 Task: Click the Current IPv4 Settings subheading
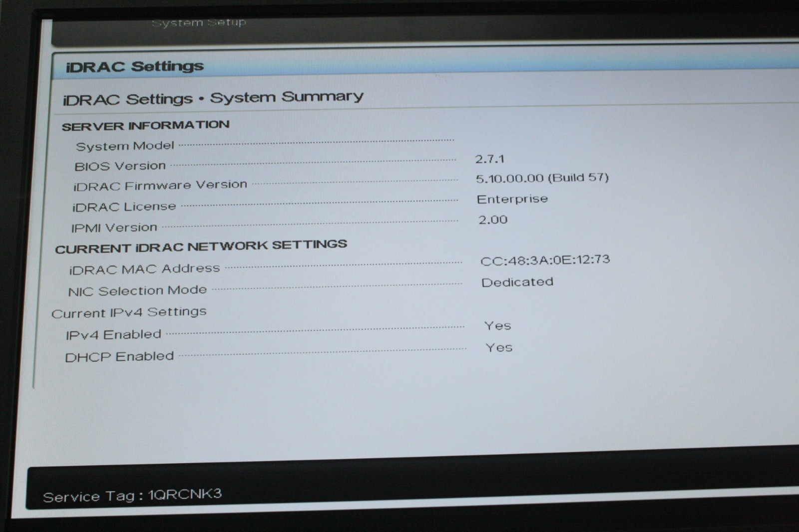pyautogui.click(x=129, y=312)
